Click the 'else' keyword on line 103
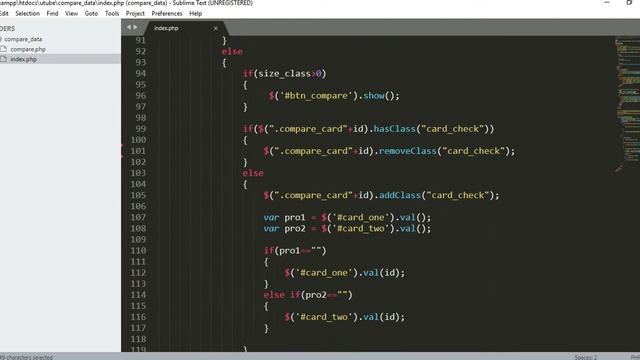This screenshot has width=640, height=360. (x=253, y=173)
